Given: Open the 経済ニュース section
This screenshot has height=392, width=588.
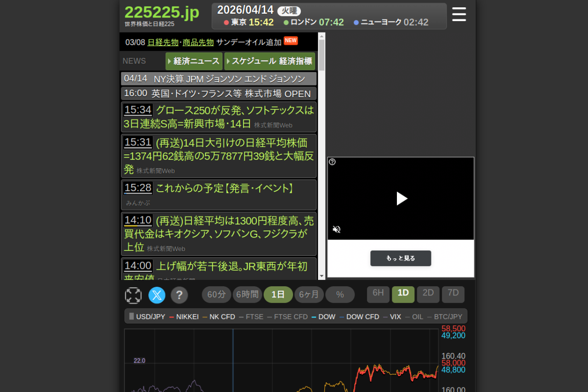Looking at the screenshot, I should (x=194, y=61).
